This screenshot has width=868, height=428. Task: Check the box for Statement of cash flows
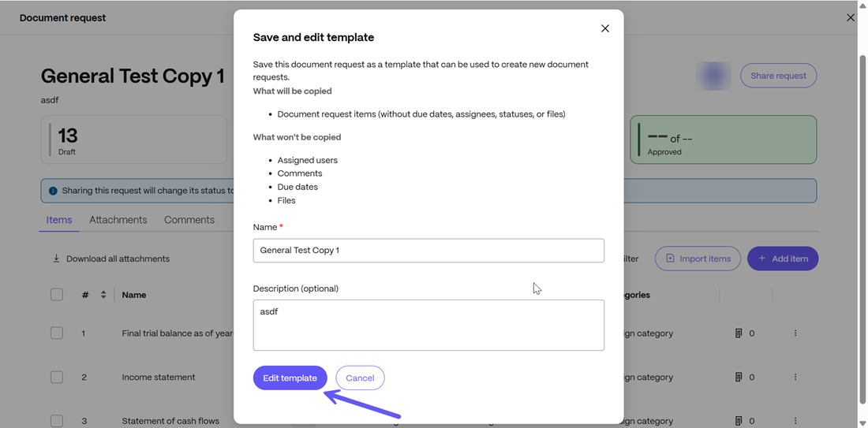57,421
